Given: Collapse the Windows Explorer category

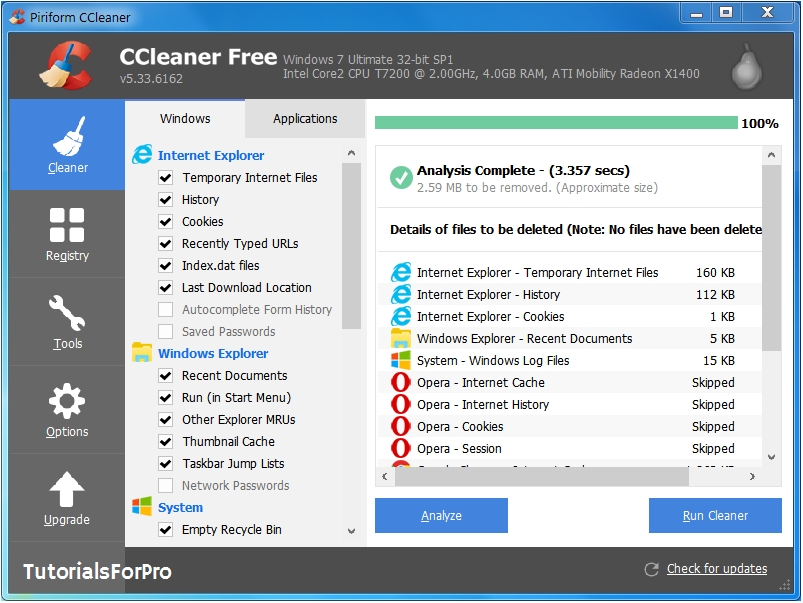Looking at the screenshot, I should (x=213, y=353).
